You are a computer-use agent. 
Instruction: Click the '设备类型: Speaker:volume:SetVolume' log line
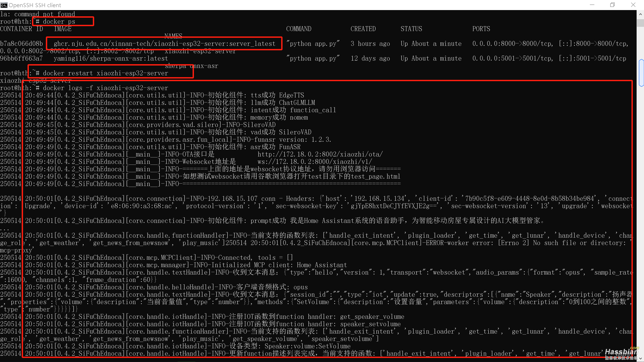click(x=175, y=346)
